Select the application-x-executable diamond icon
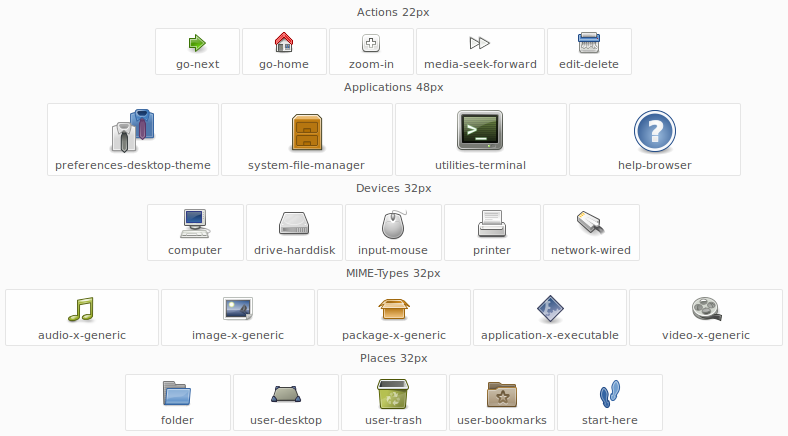 point(550,308)
